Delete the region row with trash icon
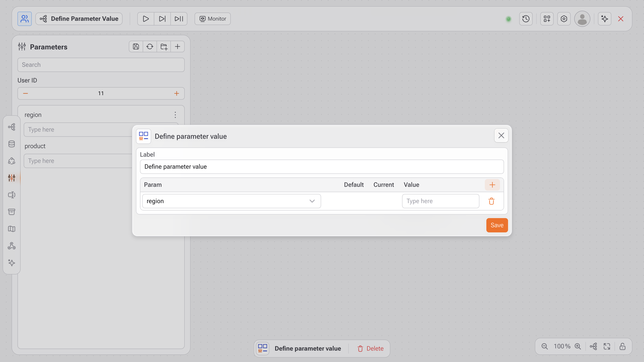The image size is (644, 362). [491, 201]
